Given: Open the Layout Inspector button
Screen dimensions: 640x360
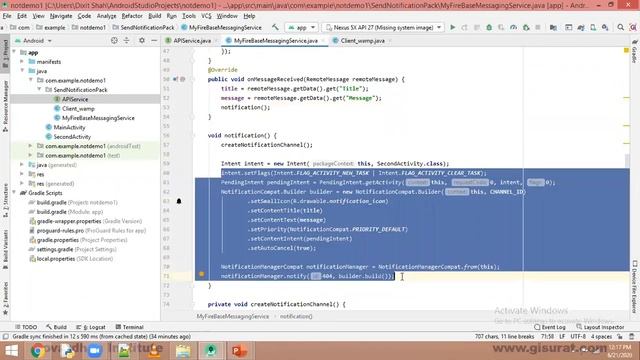Looking at the screenshot, I should click(x=600, y=327).
